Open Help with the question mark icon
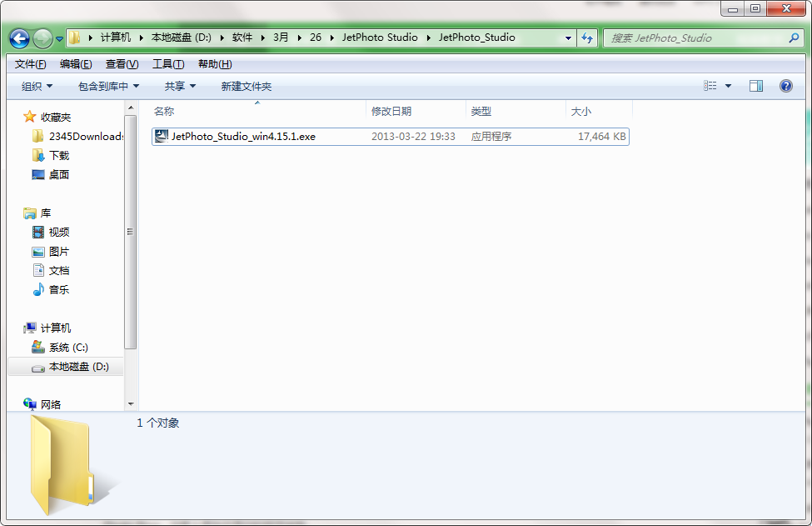The width and height of the screenshot is (812, 526). pyautogui.click(x=785, y=86)
